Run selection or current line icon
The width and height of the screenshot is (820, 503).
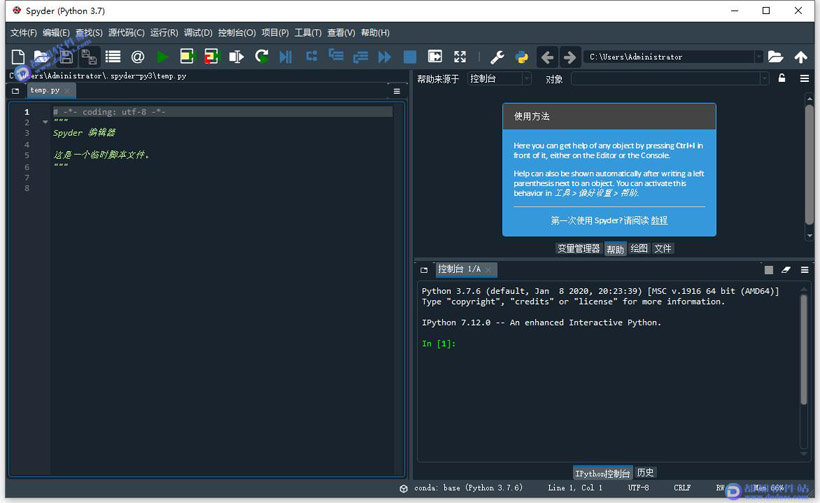pyautogui.click(x=236, y=56)
